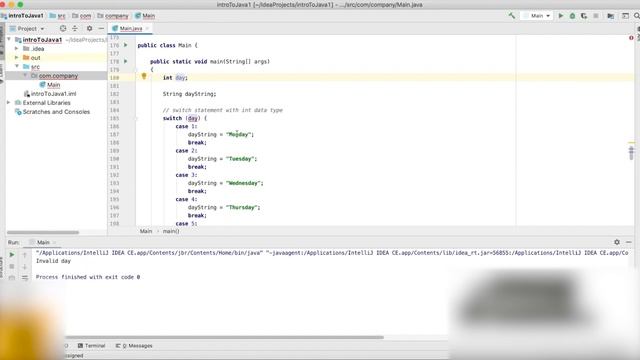Run main method from gutter arrow
Viewport: 640px width, 360px height.
(x=126, y=61)
